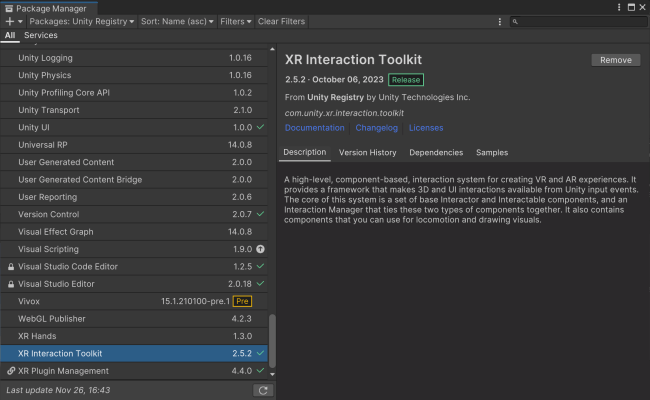The height and width of the screenshot is (400, 650).
Task: Open the Version History tab
Action: point(367,153)
